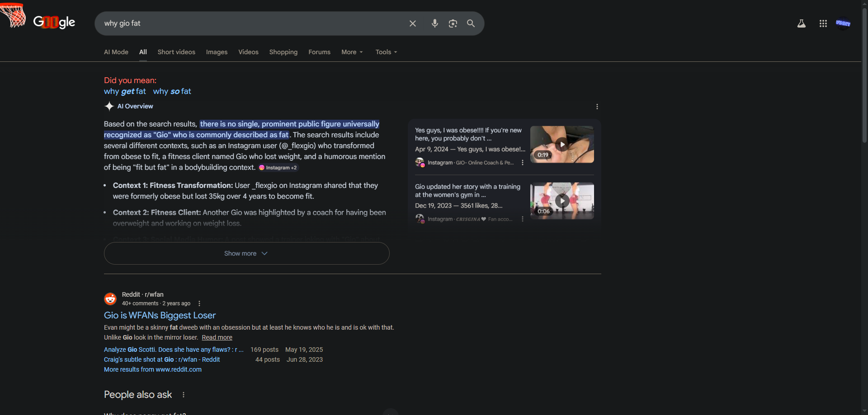Click the page vertical scrollbar
The image size is (868, 415).
(864, 76)
